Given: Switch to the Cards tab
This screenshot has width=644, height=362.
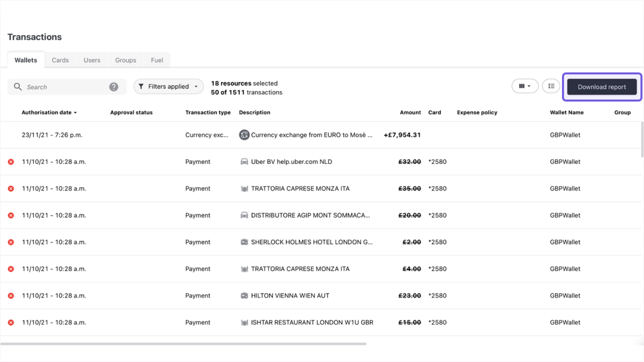Looking at the screenshot, I should pyautogui.click(x=60, y=60).
